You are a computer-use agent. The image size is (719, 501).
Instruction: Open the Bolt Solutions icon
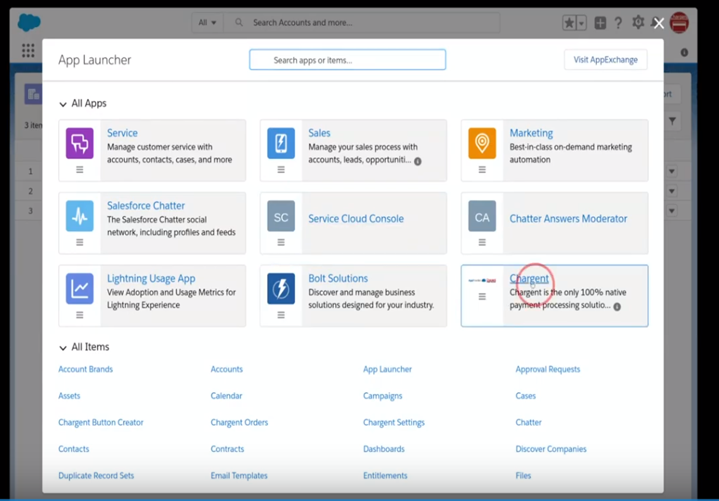tap(281, 289)
